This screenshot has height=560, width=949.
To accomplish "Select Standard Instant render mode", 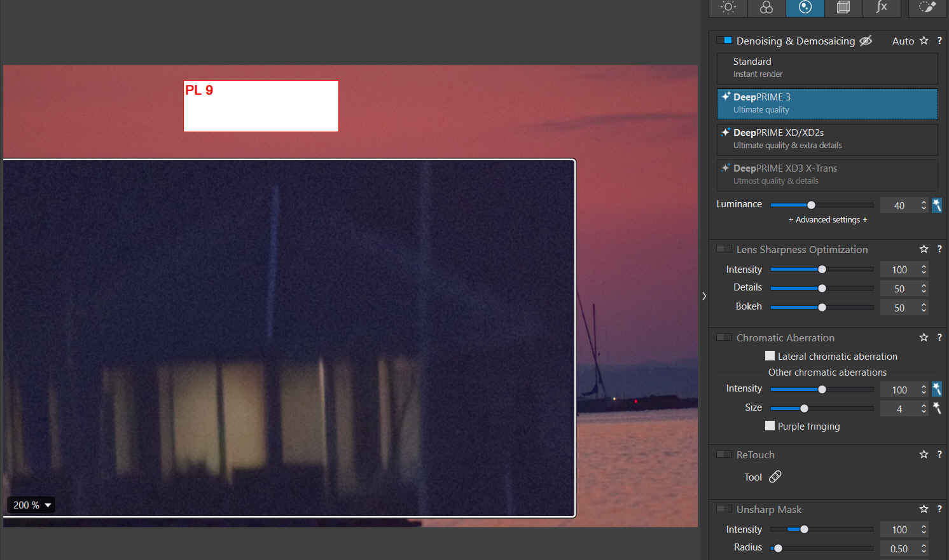I will 827,68.
